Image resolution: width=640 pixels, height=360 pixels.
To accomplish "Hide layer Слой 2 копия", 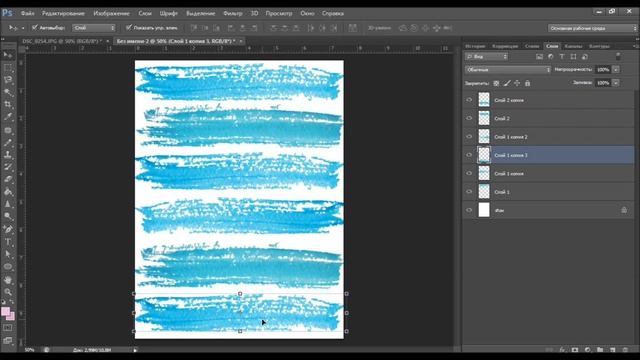I will click(469, 100).
